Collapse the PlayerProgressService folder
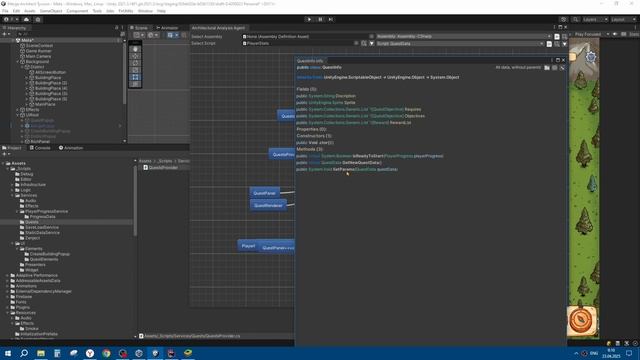The image size is (640, 360). point(18,211)
